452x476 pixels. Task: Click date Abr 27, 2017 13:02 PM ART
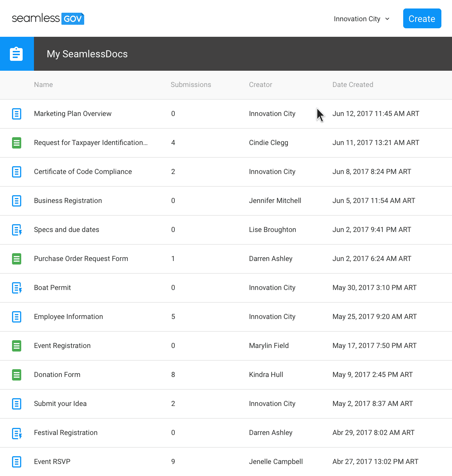pos(375,462)
